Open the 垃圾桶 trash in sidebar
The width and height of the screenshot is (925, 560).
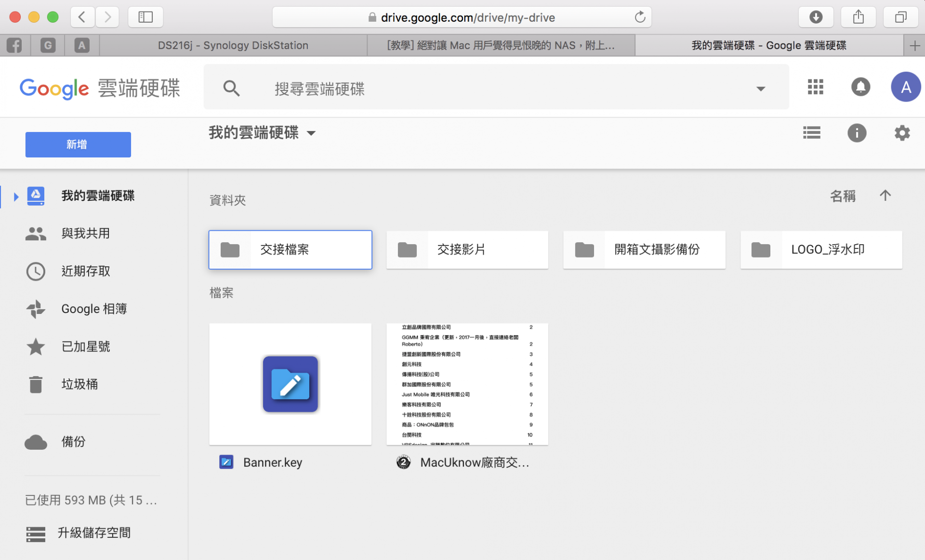[x=79, y=384]
